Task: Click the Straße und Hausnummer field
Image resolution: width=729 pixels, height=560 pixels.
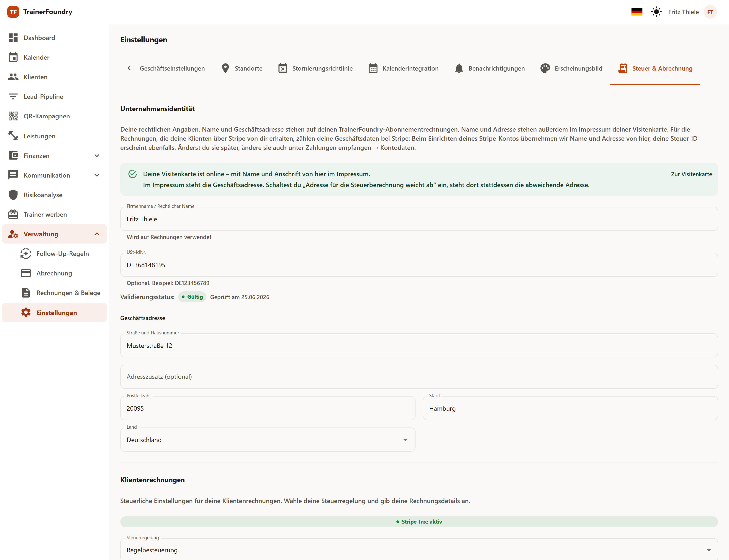Action: [x=419, y=345]
